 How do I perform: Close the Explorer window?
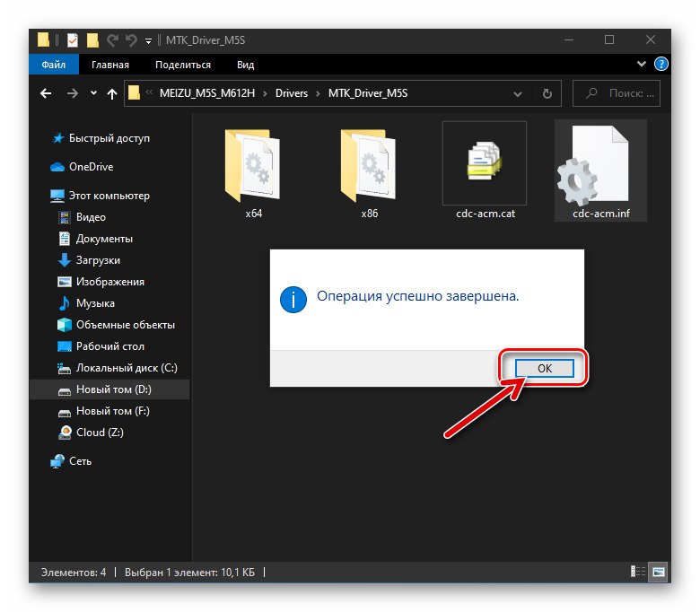(x=651, y=39)
